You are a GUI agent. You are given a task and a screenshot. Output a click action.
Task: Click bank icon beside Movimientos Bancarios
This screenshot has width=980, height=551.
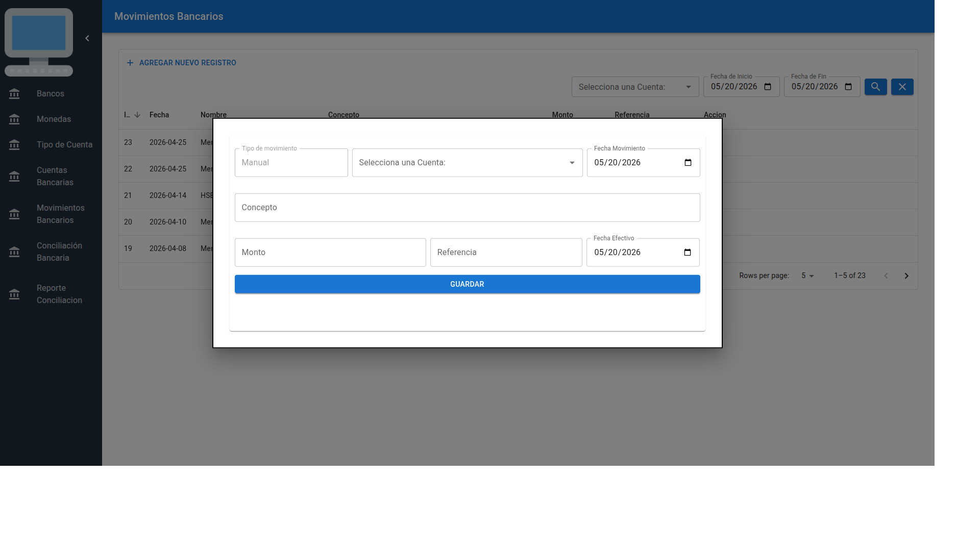14,214
